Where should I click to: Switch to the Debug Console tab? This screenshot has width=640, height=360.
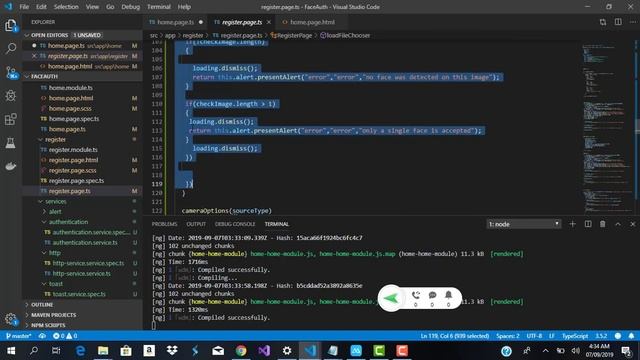point(235,224)
